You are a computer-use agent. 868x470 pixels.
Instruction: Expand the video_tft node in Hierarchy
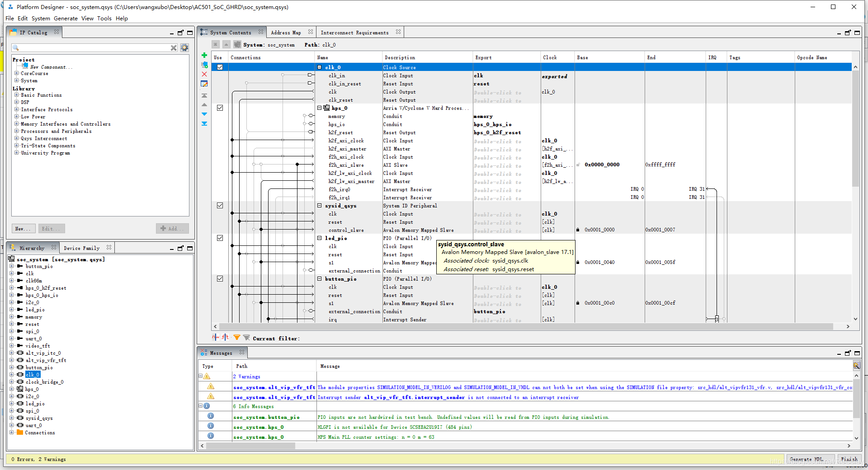point(12,346)
